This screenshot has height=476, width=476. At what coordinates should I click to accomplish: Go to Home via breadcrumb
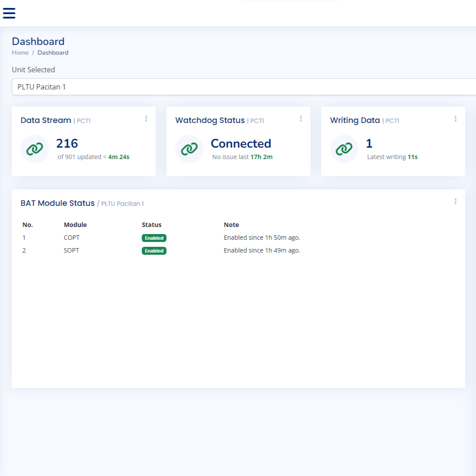(x=20, y=52)
